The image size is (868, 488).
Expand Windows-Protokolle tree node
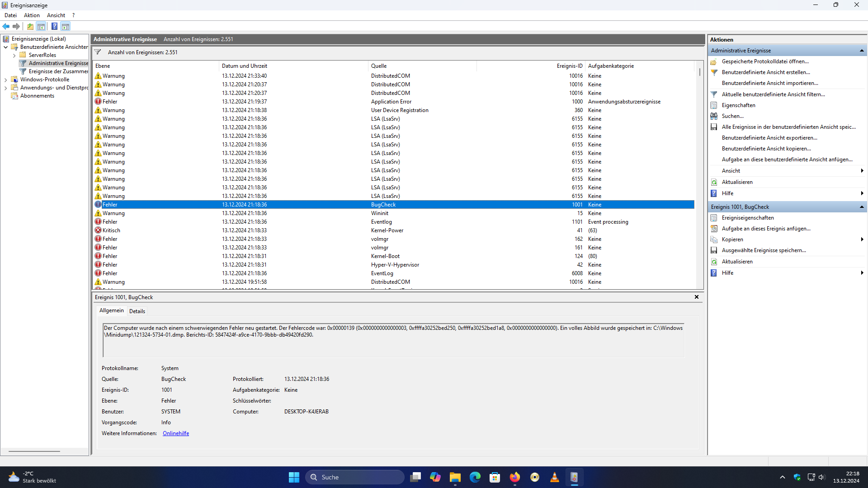tap(6, 80)
